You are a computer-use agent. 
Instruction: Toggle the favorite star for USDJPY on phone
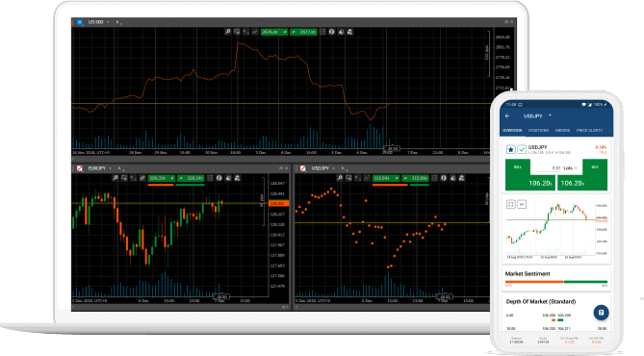(x=510, y=149)
